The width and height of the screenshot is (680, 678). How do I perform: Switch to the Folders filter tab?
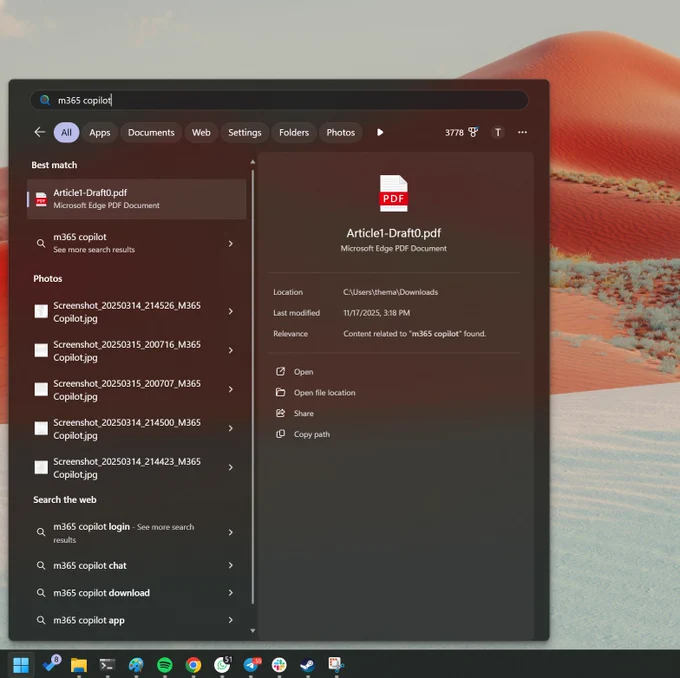tap(294, 132)
